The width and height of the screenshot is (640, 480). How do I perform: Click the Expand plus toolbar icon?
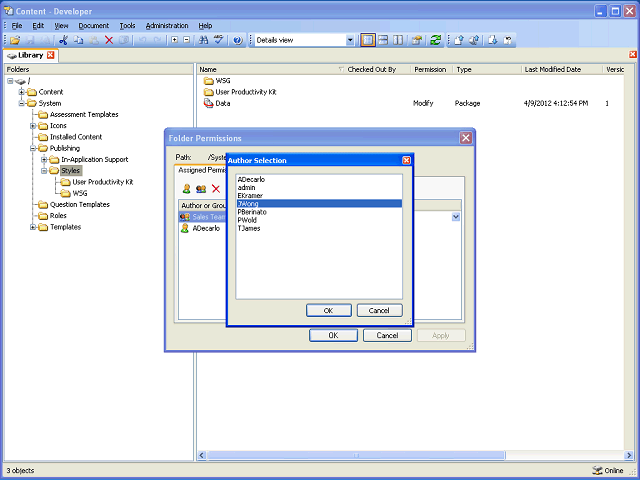[x=174, y=40]
